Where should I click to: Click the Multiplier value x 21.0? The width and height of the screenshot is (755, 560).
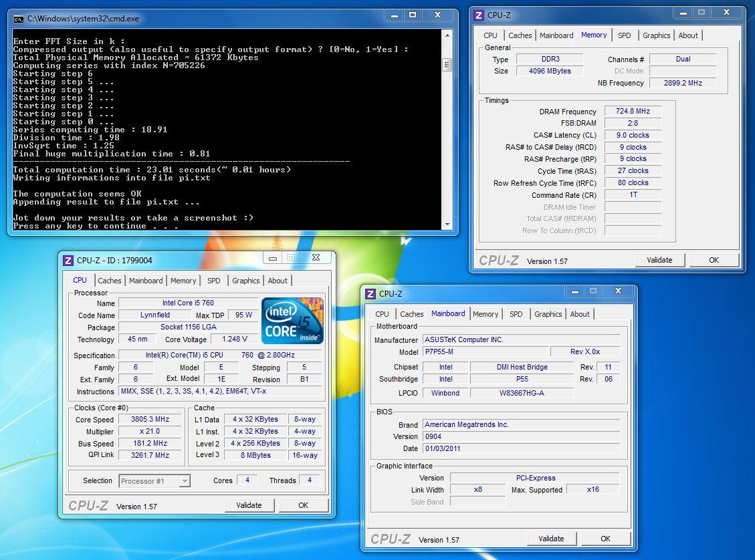tap(150, 431)
